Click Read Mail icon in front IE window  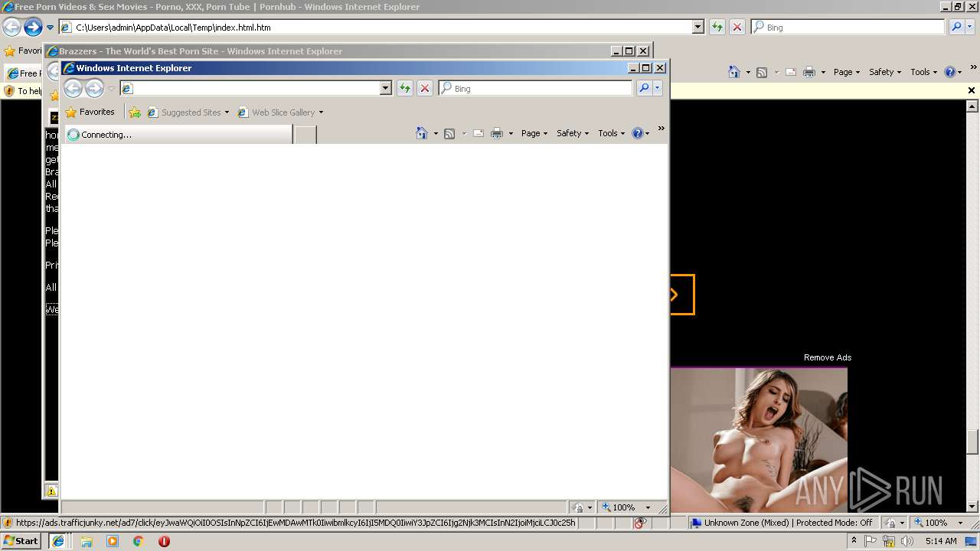[479, 133]
